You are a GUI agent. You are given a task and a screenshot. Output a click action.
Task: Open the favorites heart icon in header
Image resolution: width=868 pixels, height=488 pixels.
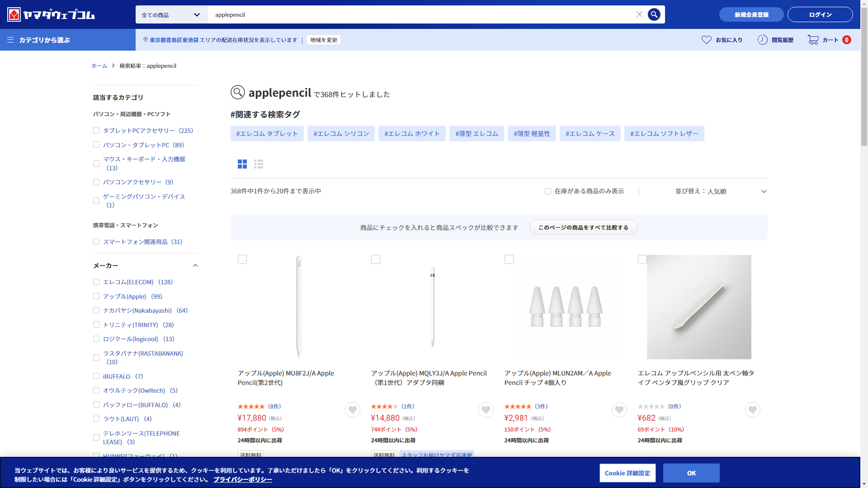pyautogui.click(x=706, y=40)
